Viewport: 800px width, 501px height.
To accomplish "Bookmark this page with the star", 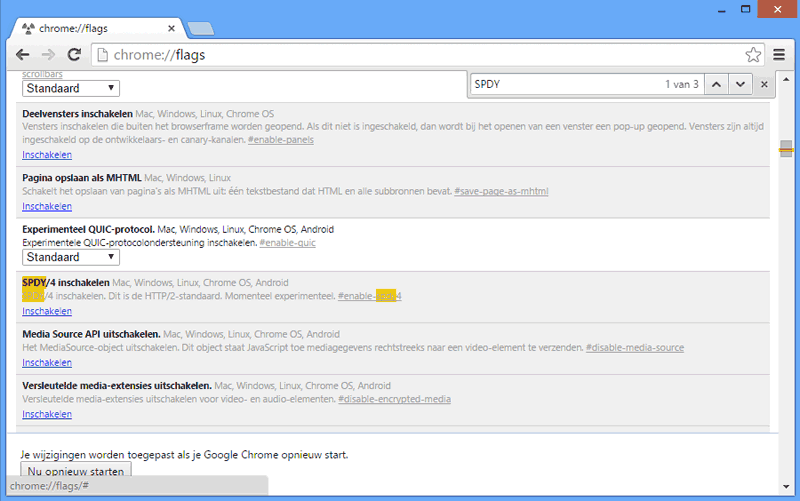I will (x=753, y=55).
